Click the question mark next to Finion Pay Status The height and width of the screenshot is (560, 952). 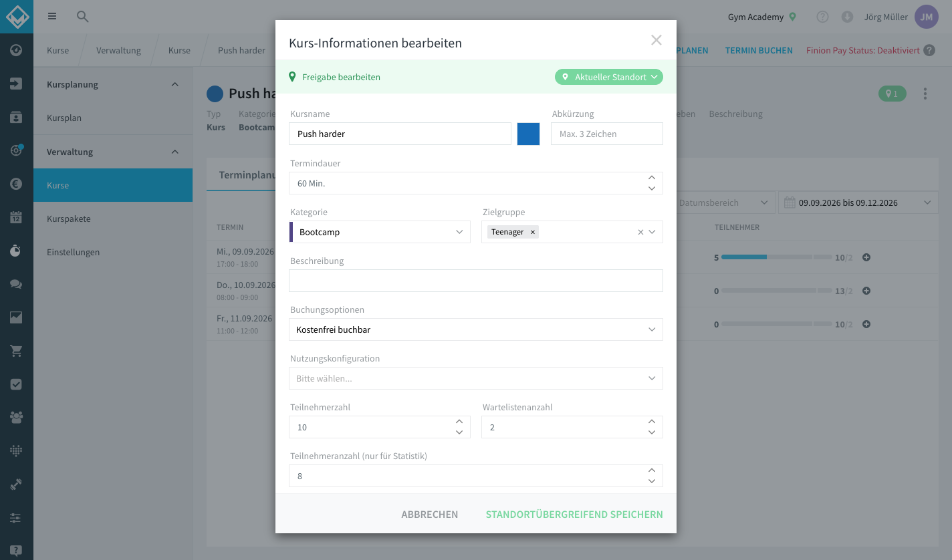(x=929, y=50)
